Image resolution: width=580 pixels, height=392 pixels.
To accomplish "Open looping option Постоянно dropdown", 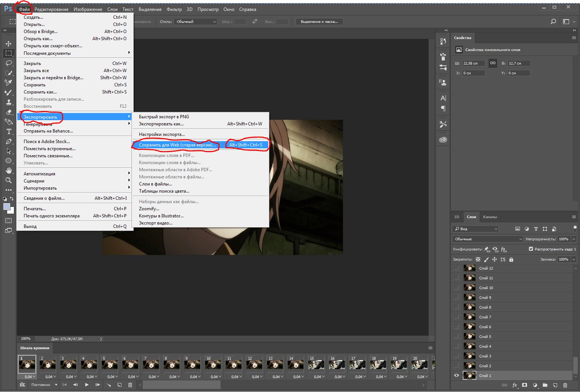I will [44, 385].
